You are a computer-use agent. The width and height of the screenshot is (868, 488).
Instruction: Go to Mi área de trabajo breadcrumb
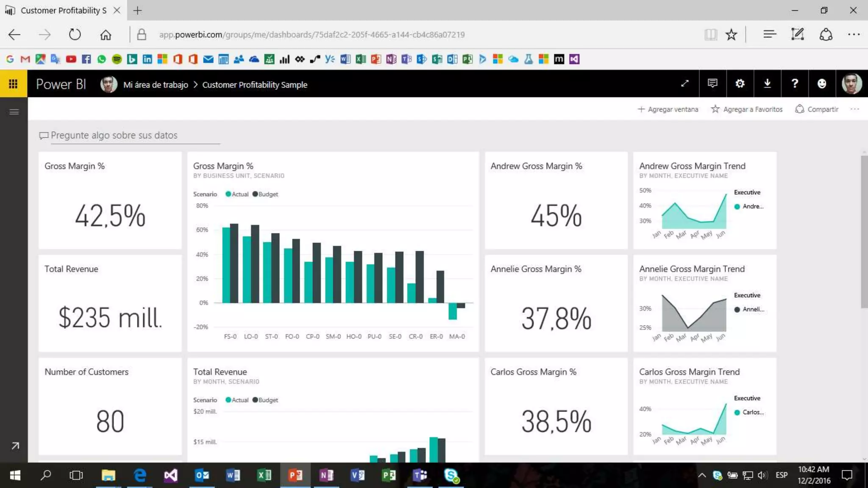pos(156,85)
